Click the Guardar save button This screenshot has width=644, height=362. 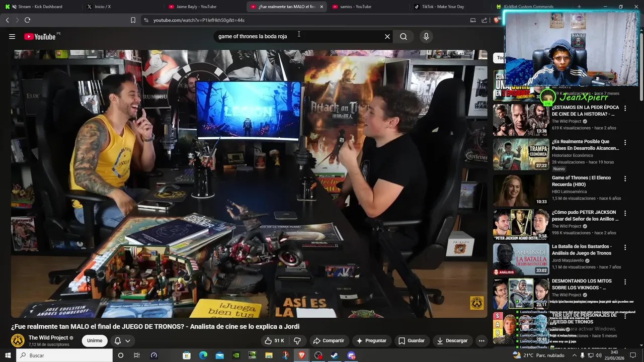(x=412, y=340)
